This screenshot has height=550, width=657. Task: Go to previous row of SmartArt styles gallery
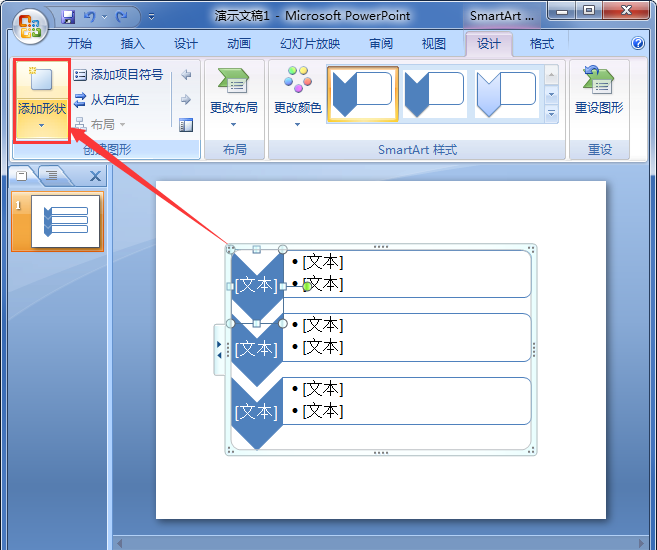click(x=551, y=76)
